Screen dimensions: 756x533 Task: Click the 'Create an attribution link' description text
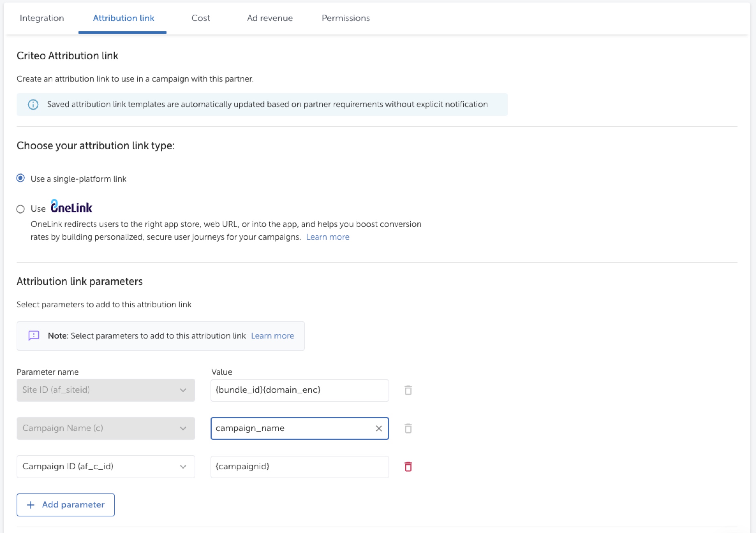[x=135, y=79]
